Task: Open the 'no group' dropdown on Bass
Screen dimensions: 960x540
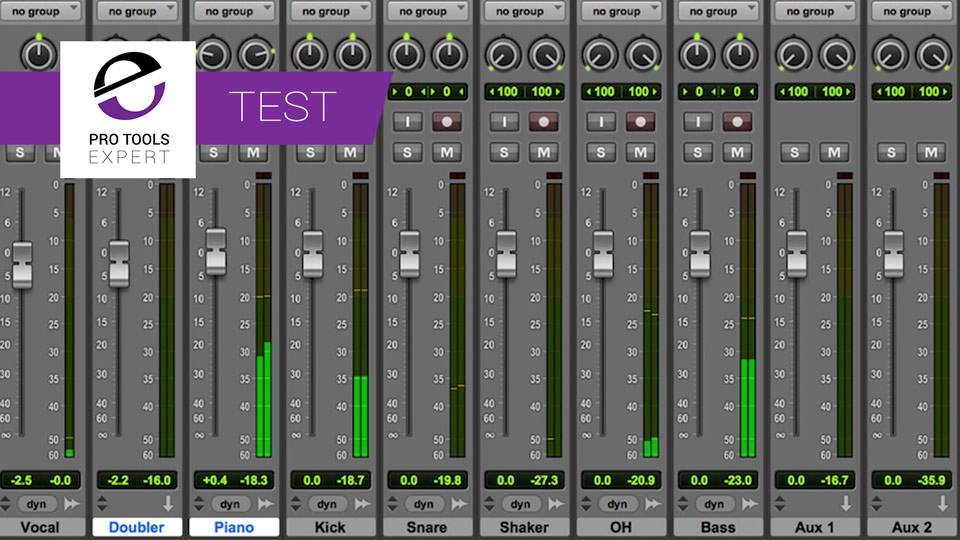Action: click(718, 11)
